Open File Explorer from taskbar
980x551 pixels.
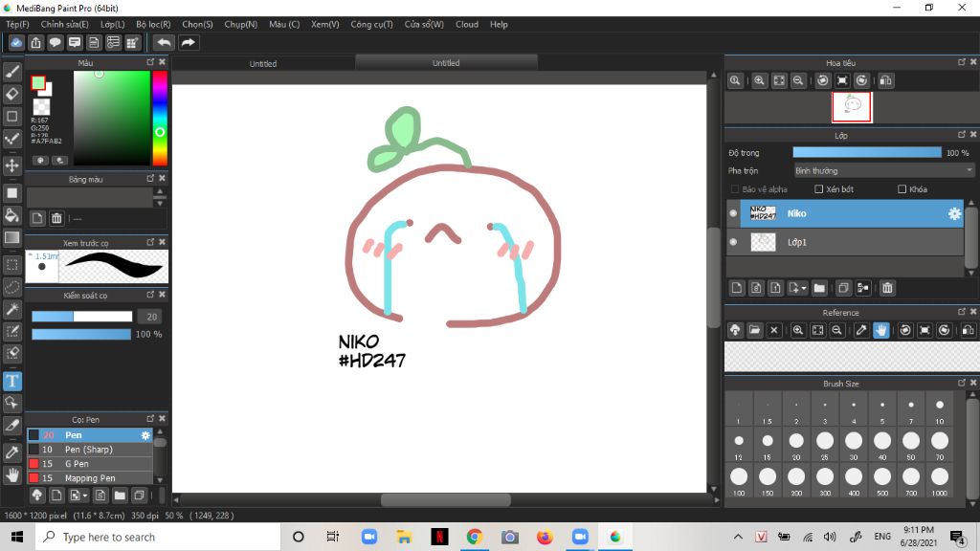(x=405, y=537)
